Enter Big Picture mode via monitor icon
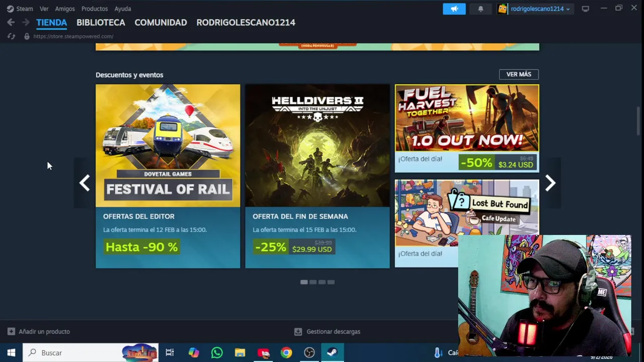This screenshot has height=362, width=644. point(585,9)
